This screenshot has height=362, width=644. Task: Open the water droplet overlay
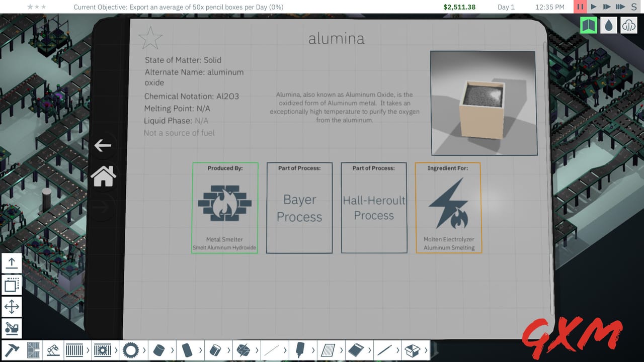coord(608,25)
